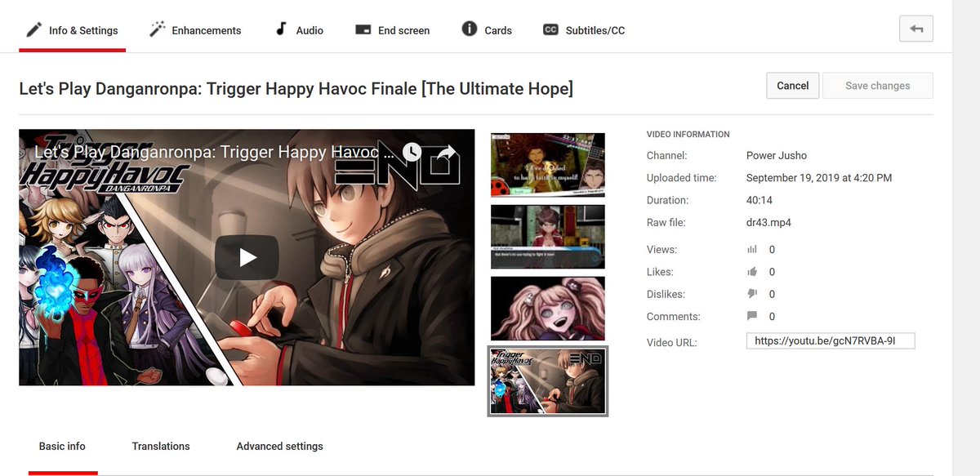The height and width of the screenshot is (476, 980).
Task: Click the Comments speech bubble icon
Action: pyautogui.click(x=751, y=316)
